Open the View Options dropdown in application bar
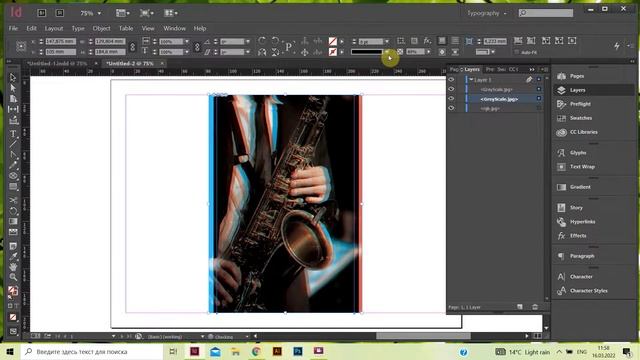This screenshot has width=640, height=360. tap(122, 13)
